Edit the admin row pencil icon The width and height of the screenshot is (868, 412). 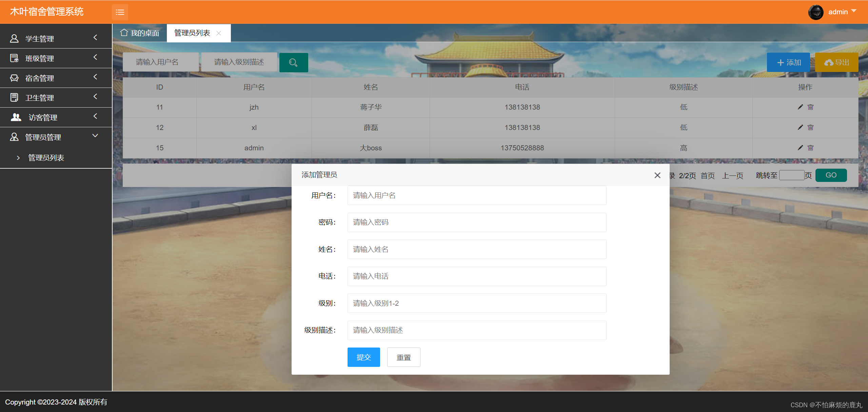tap(800, 148)
